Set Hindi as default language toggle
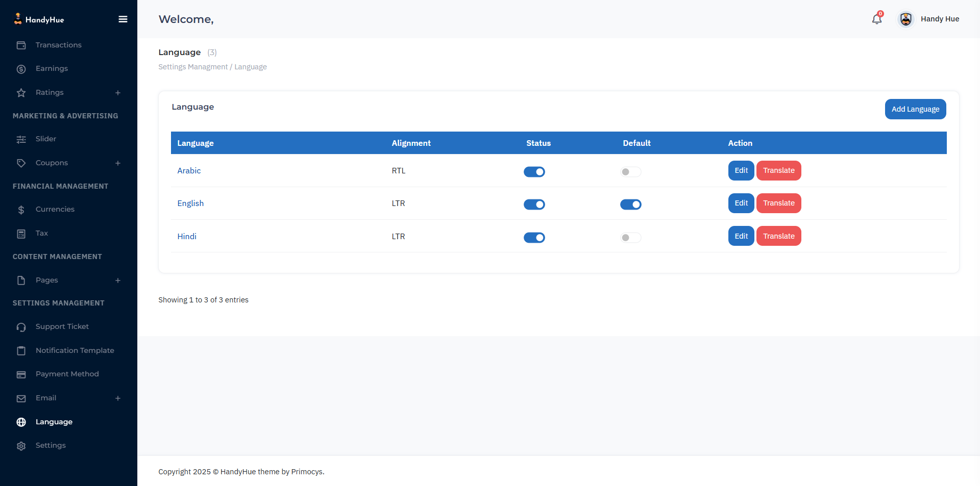The height and width of the screenshot is (486, 980). tap(630, 238)
